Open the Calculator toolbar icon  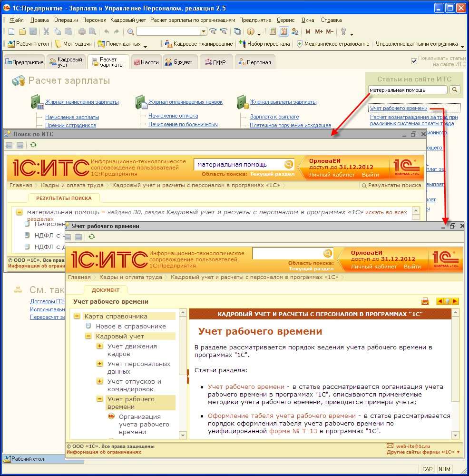tap(273, 31)
